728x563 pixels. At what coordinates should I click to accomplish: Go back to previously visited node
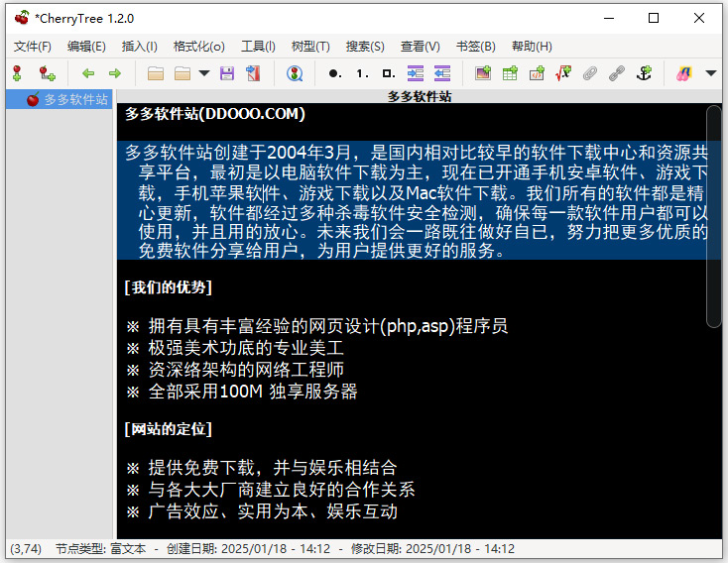(88, 73)
